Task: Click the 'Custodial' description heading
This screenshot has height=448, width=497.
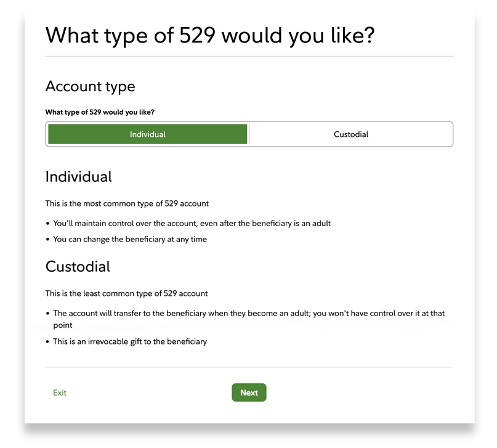Action: pos(78,267)
